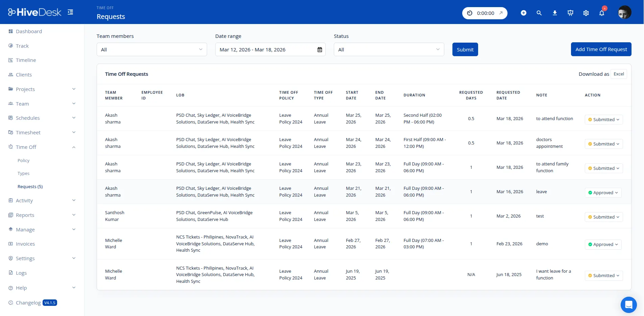Open settings using the gear icon

(586, 13)
